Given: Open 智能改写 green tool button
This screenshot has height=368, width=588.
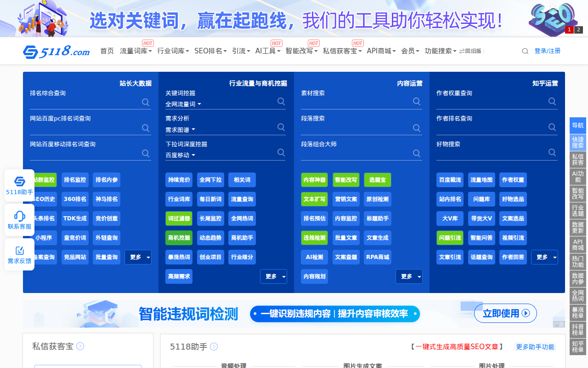Looking at the screenshot, I should click(x=346, y=180).
